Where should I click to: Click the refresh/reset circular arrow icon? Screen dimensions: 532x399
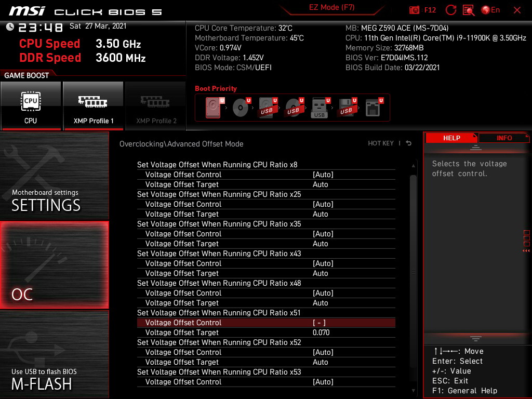[450, 10]
